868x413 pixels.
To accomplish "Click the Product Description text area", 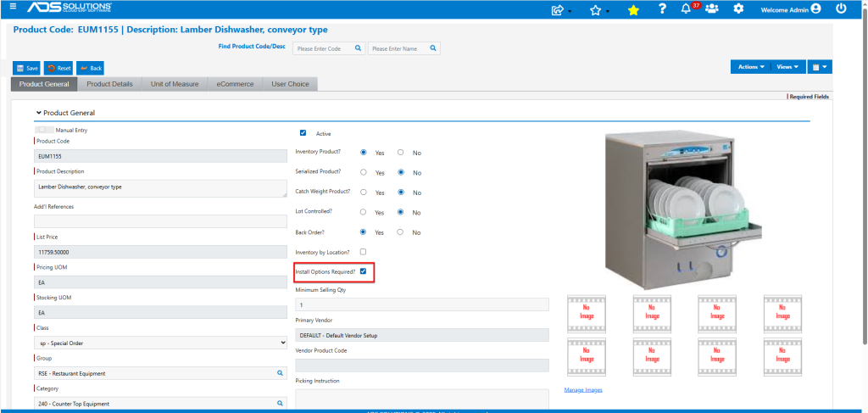I will (x=160, y=188).
